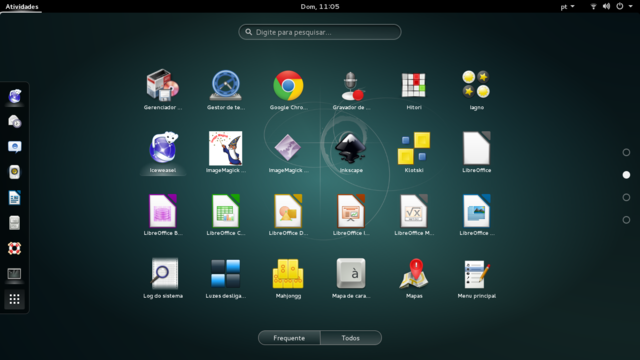Open Mapa de cara... character map

[x=351, y=273]
